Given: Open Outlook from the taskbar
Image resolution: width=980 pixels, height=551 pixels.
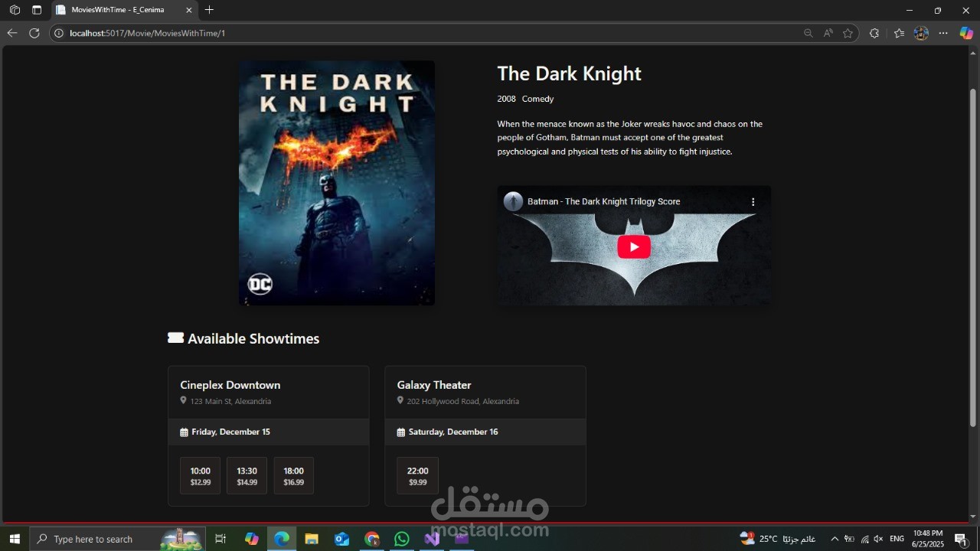Looking at the screenshot, I should tap(341, 539).
